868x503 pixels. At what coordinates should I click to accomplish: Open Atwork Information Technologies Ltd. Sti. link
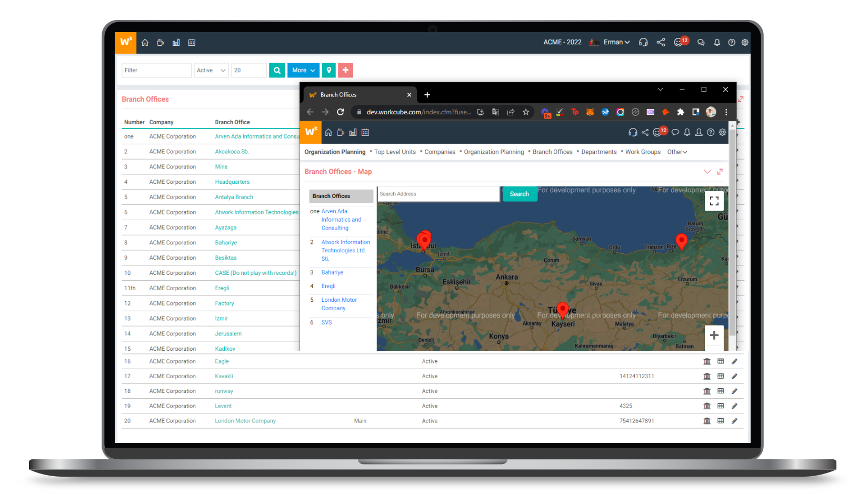[x=346, y=250]
